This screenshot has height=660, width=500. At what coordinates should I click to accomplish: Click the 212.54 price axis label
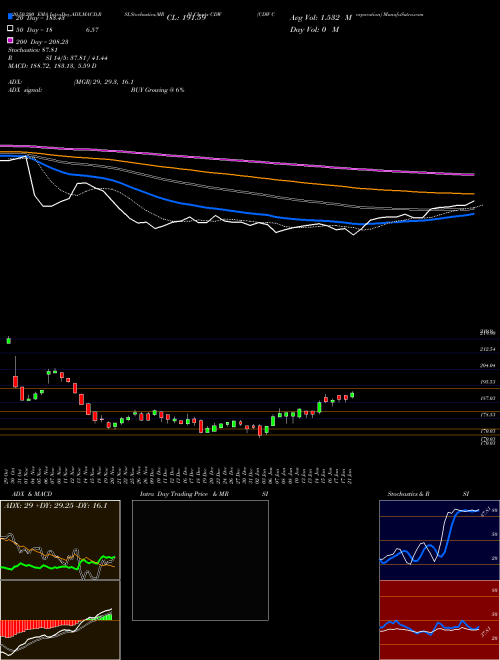click(487, 349)
